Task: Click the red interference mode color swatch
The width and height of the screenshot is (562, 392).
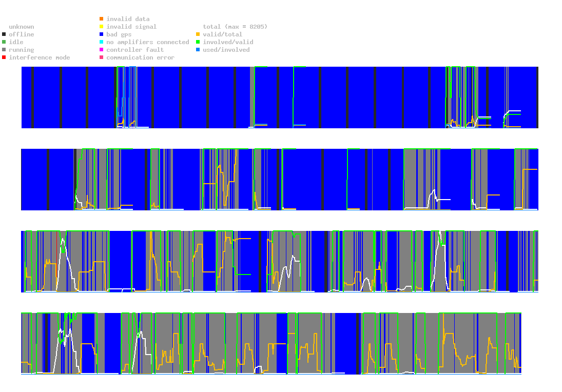Action: [x=4, y=57]
